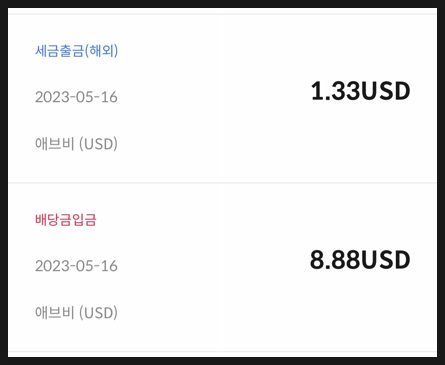
Task: Click the (해외) part of the blue label
Action: pos(101,51)
